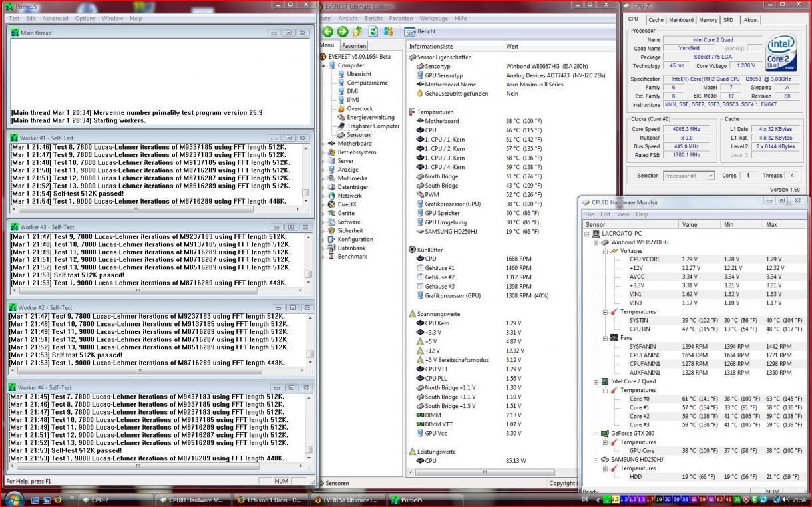The width and height of the screenshot is (812, 507).
Task: Open the Windows Start orb
Action: coord(14,498)
